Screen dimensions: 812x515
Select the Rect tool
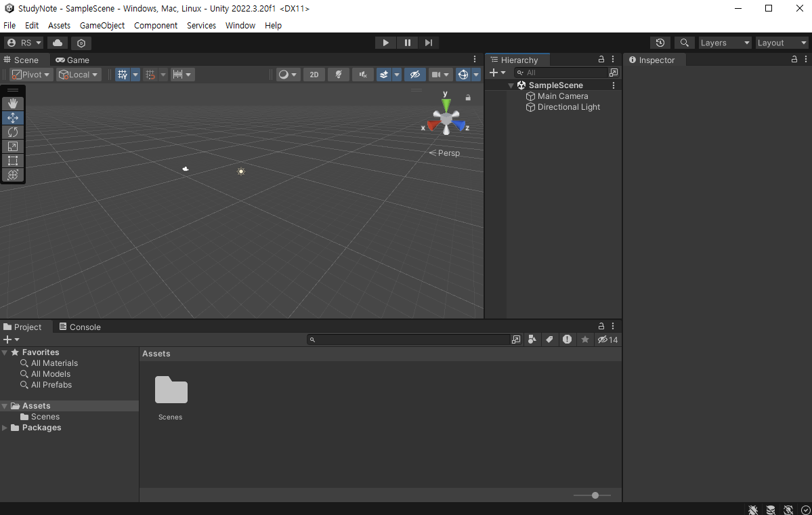(13, 161)
